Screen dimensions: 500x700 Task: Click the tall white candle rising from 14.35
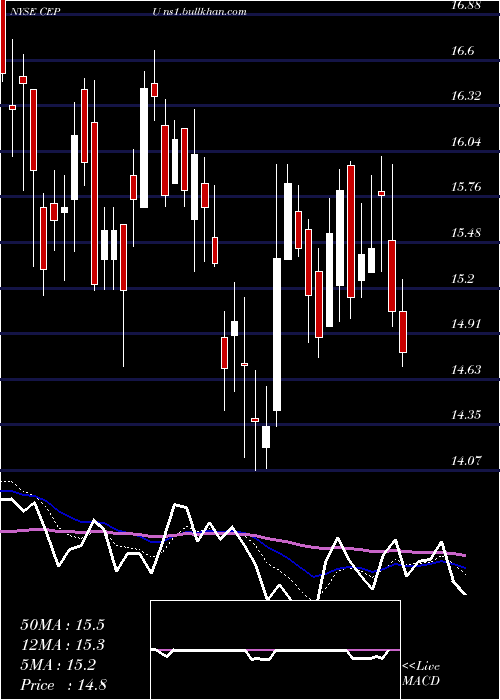[277, 334]
